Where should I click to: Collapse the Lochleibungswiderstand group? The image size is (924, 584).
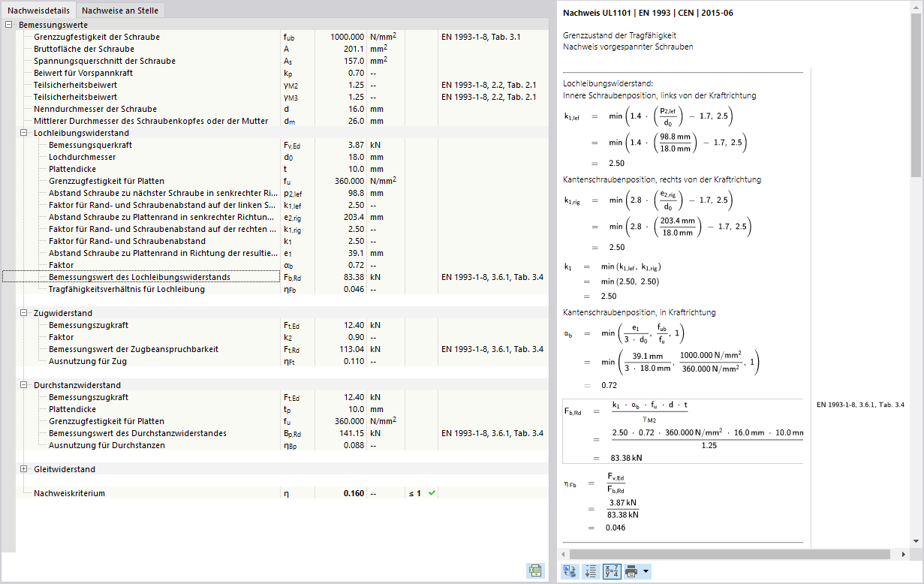coord(23,133)
